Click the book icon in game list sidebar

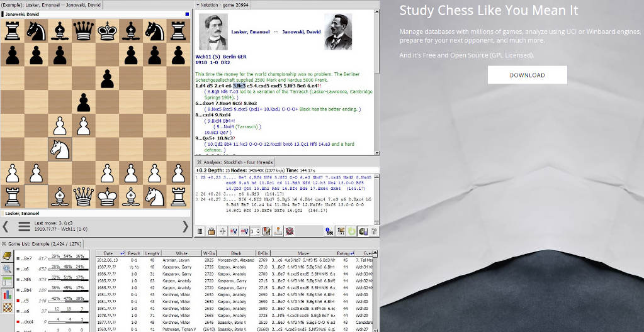[x=7, y=256]
